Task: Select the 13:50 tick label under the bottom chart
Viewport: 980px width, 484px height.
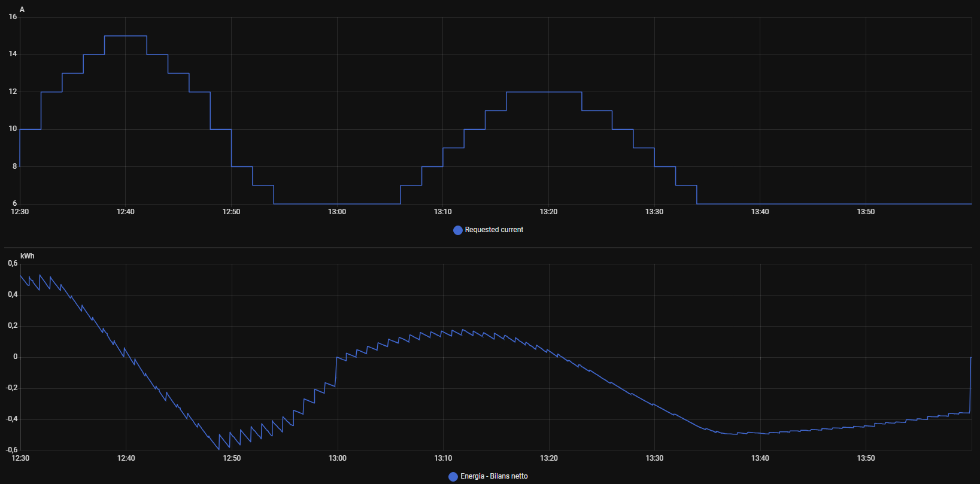Action: (866, 458)
